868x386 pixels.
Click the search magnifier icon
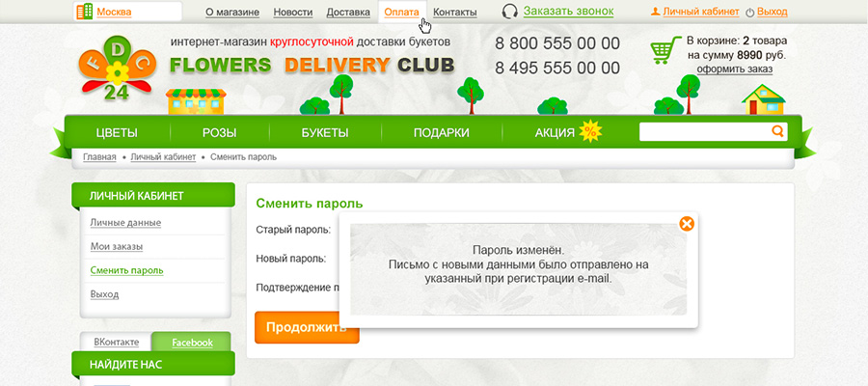[x=777, y=131]
